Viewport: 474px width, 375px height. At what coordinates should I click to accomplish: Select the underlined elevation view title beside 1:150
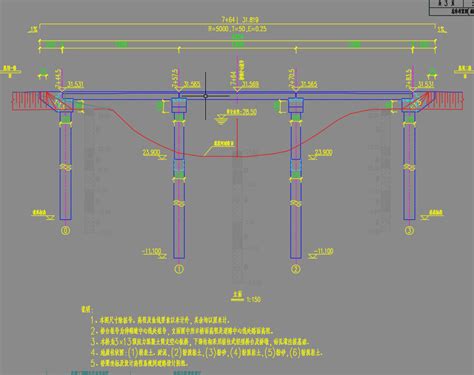coord(237,296)
